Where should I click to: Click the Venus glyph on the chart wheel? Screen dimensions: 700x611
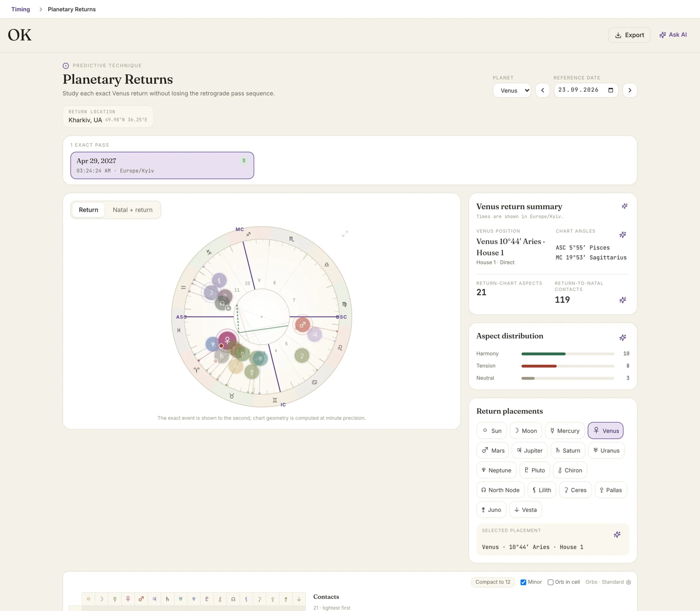(x=227, y=340)
